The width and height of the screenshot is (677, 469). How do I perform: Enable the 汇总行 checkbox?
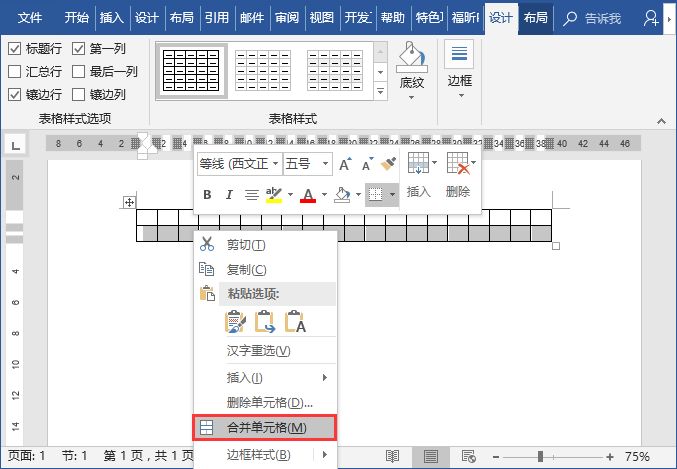pyautogui.click(x=15, y=72)
